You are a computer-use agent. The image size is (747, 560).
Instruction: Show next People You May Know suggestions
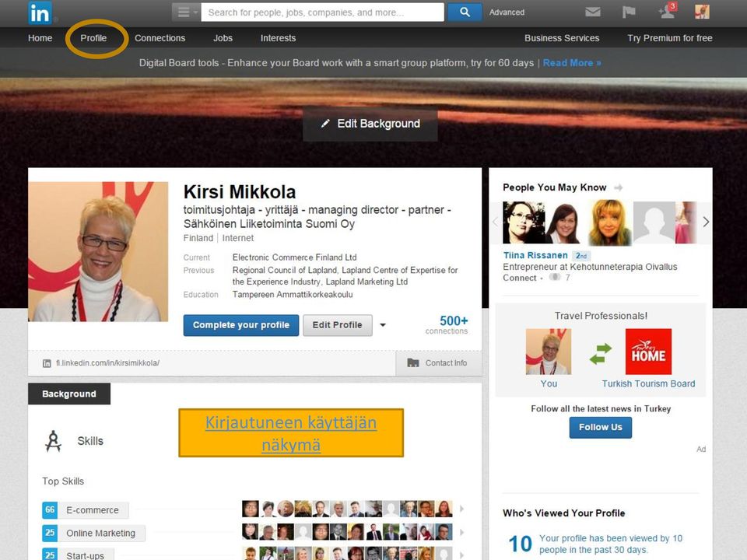706,222
